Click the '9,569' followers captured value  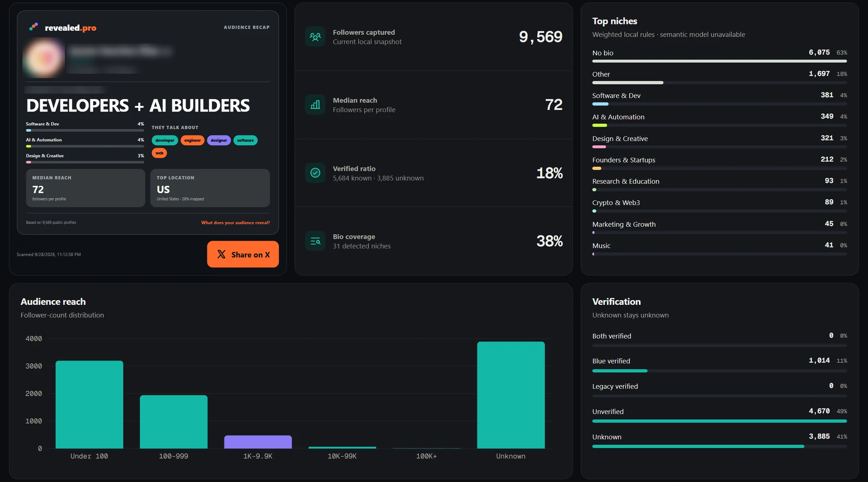point(540,37)
